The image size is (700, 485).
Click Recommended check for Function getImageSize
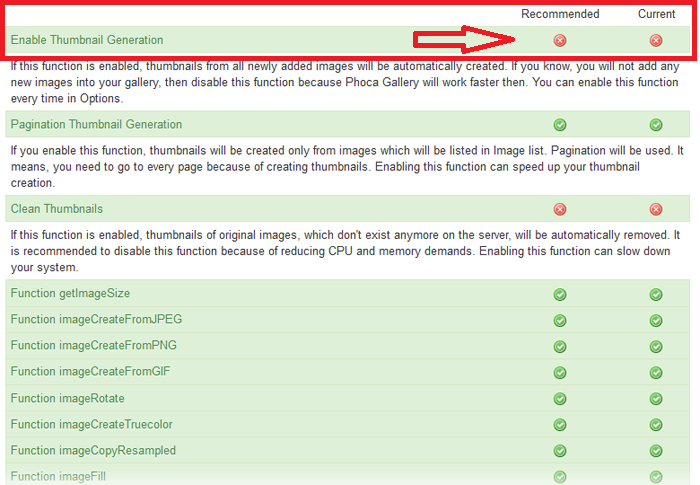coord(560,294)
